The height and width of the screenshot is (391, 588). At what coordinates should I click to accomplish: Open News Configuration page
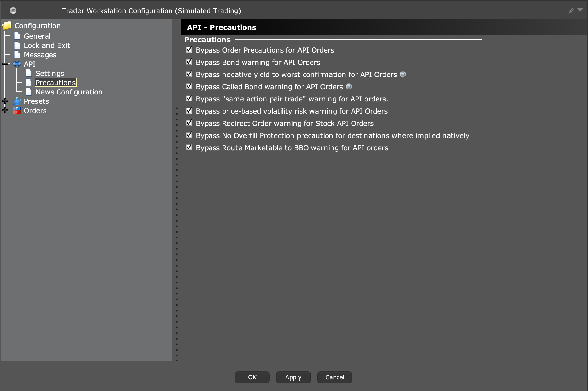(69, 92)
